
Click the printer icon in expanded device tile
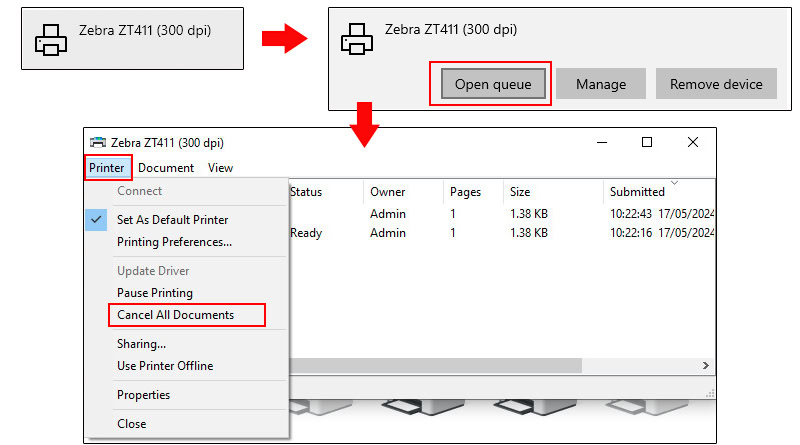pos(355,39)
